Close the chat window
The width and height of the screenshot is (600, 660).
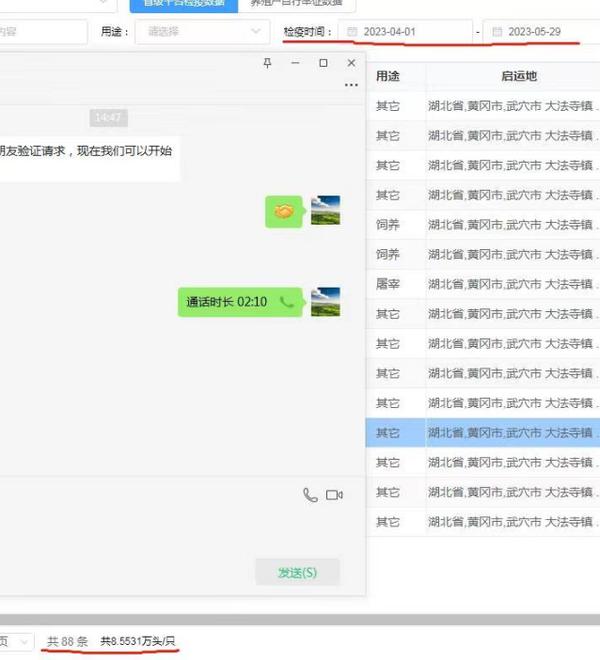pyautogui.click(x=351, y=63)
